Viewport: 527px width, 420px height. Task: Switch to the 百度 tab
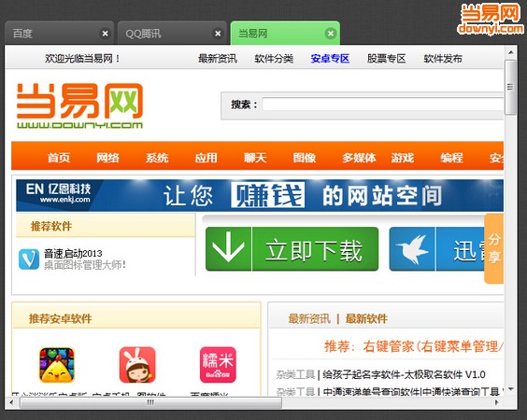coord(60,33)
